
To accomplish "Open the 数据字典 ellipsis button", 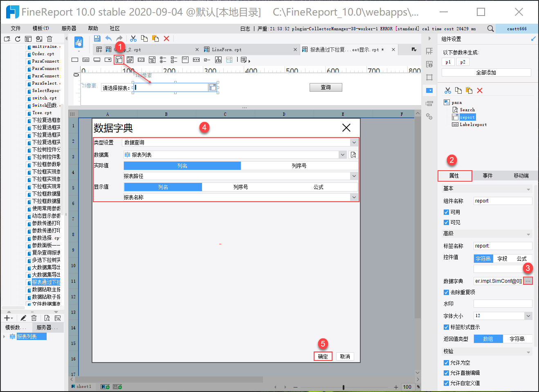I will pyautogui.click(x=528, y=281).
